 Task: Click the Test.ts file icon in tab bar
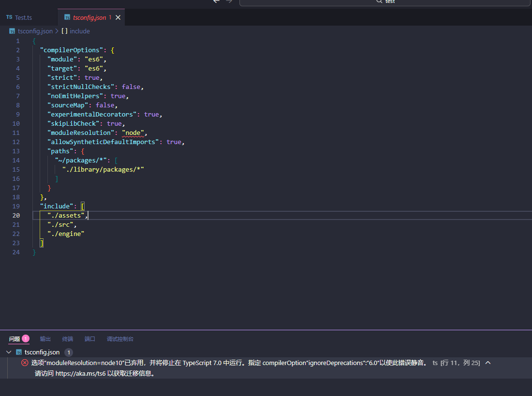[x=9, y=17]
